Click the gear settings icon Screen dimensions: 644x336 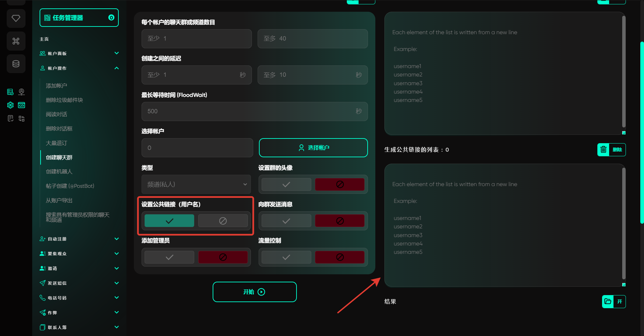click(10, 105)
